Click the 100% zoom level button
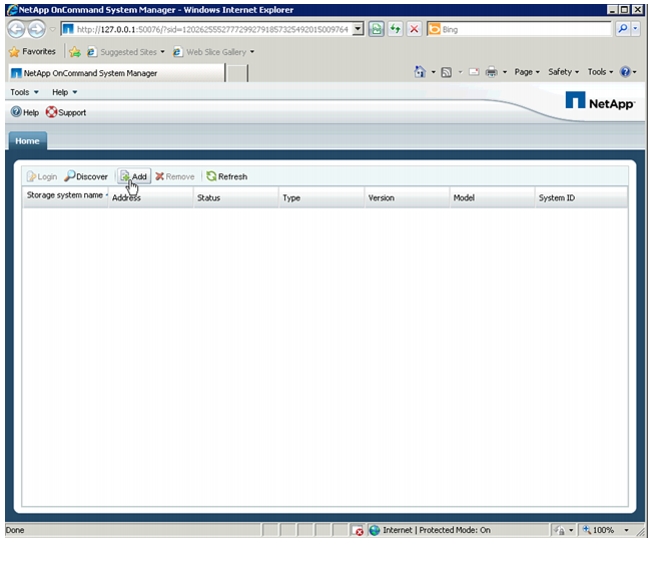650x565 pixels. (x=598, y=530)
